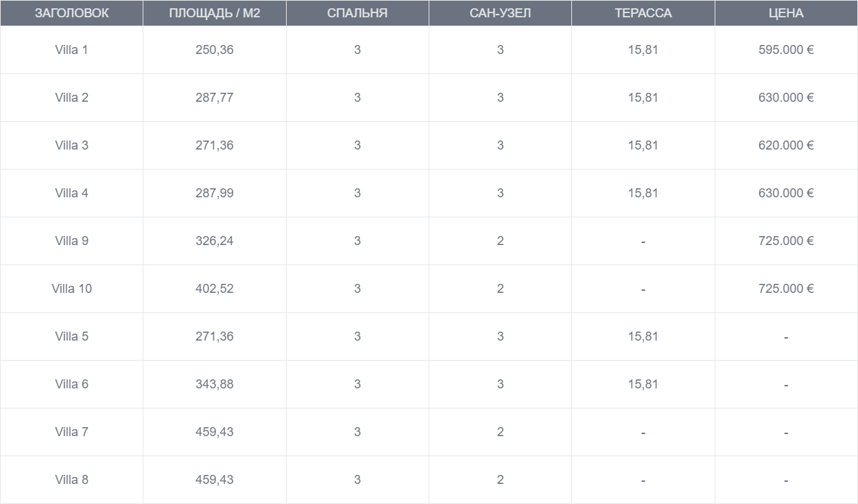
Task: Select the Villa 3 title
Action: pyautogui.click(x=71, y=145)
